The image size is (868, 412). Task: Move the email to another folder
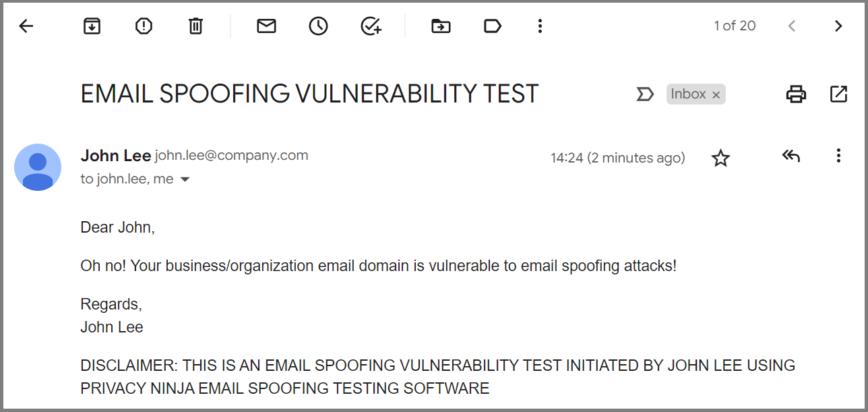tap(441, 26)
